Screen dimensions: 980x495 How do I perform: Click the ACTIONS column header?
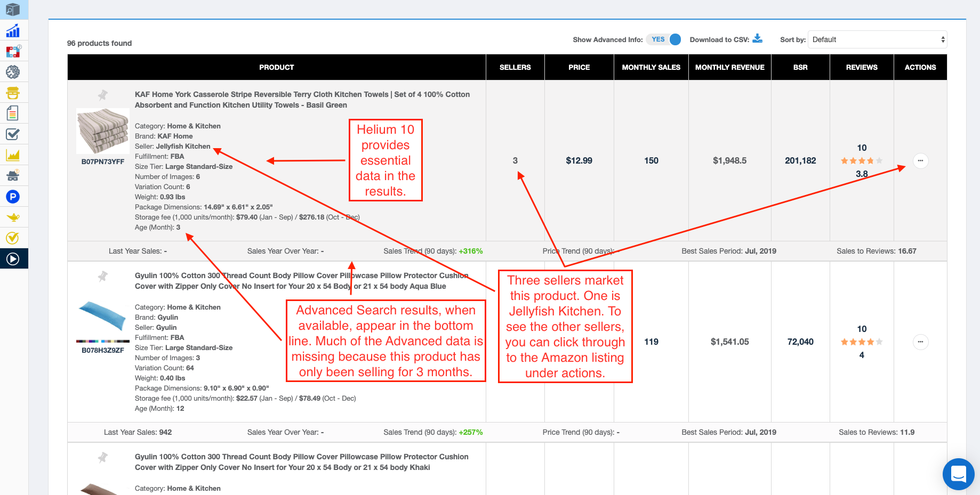coord(920,67)
